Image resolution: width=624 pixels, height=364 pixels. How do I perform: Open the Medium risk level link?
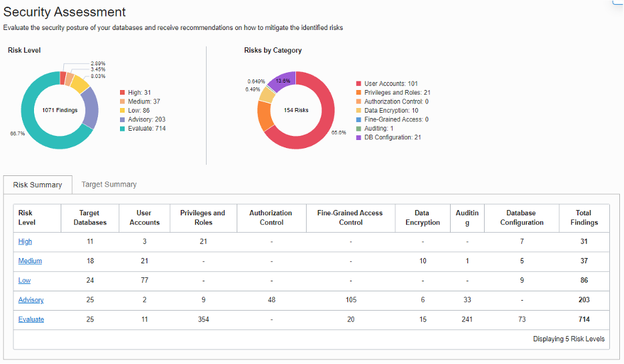(x=30, y=261)
